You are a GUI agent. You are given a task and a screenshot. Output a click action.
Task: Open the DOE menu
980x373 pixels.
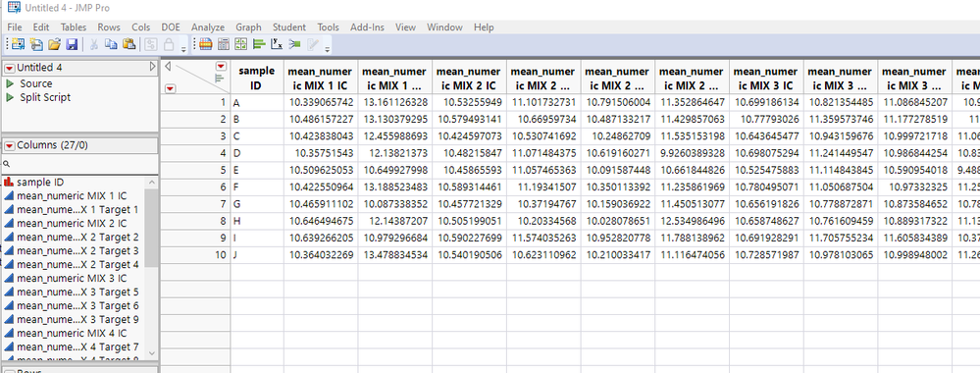tap(171, 27)
